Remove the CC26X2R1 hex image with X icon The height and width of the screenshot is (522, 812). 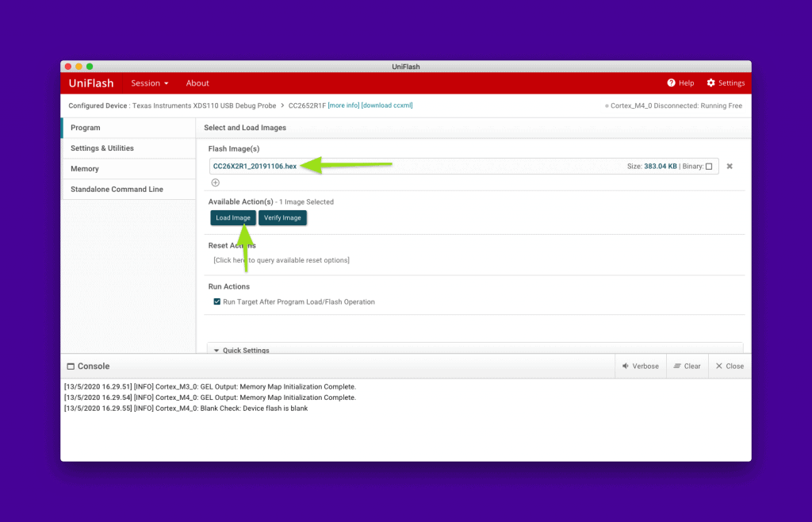click(x=730, y=167)
